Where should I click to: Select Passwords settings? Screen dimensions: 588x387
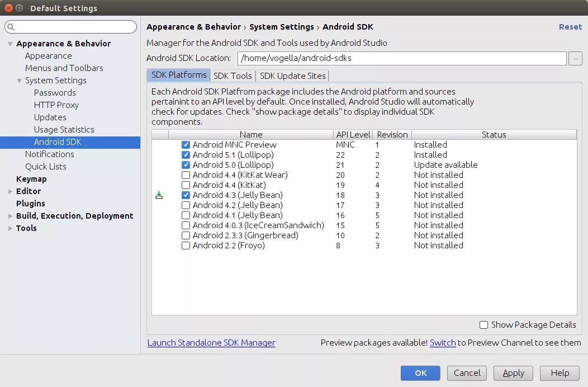[x=55, y=93]
